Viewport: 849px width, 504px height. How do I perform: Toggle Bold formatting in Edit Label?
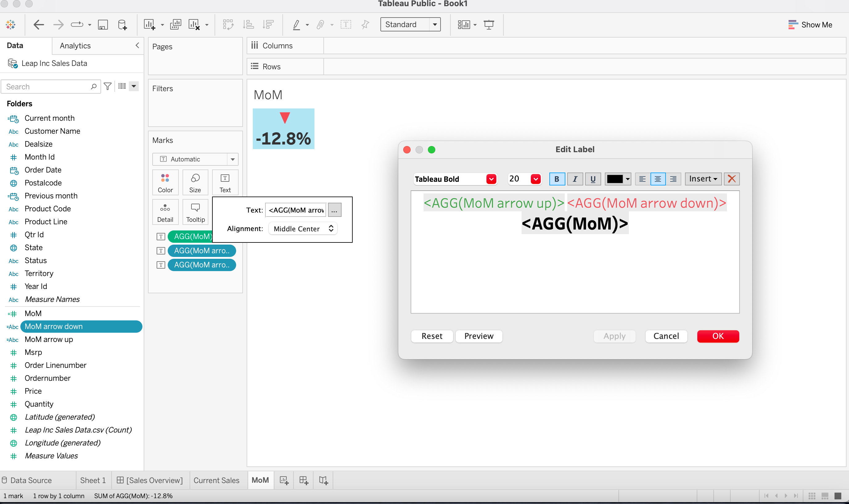tap(557, 179)
